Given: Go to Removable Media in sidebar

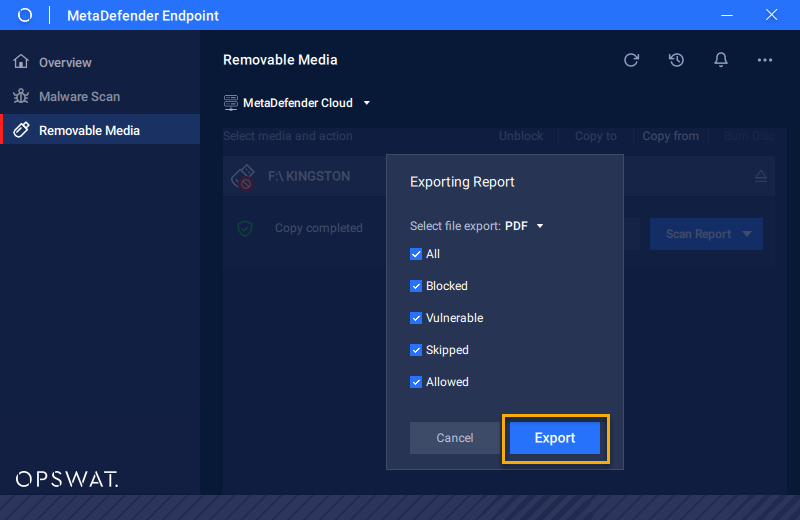Looking at the screenshot, I should pos(100,129).
